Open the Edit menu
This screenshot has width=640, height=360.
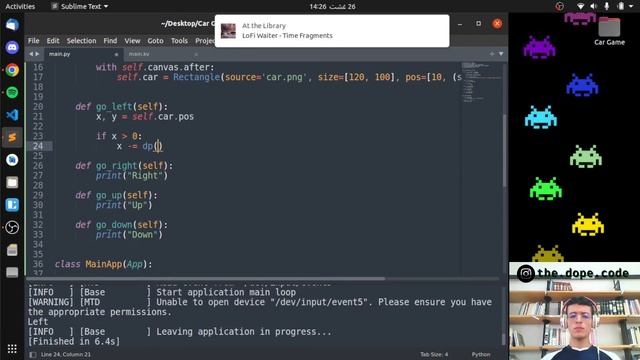53,40
